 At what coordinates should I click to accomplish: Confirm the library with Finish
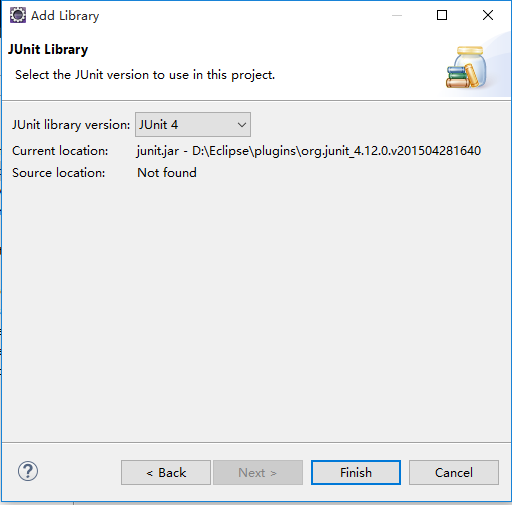[x=356, y=473]
